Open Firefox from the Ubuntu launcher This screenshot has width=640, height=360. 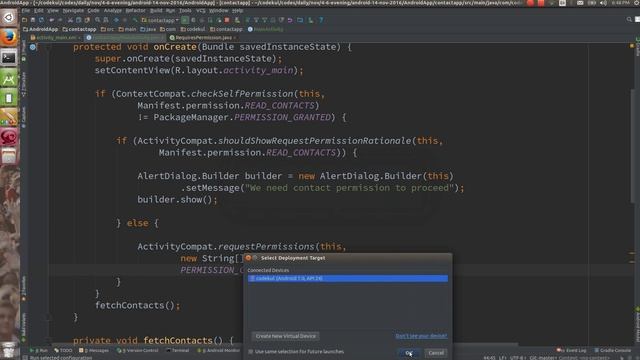[9, 38]
